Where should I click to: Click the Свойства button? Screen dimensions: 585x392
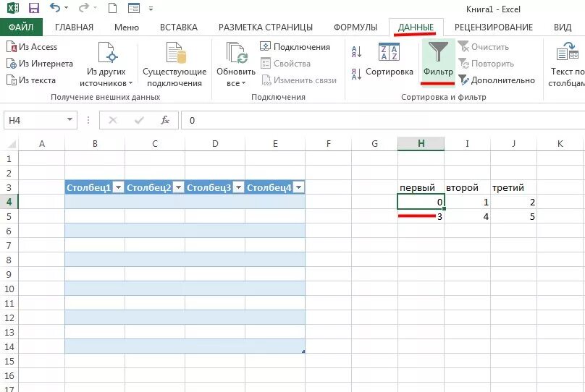click(285, 64)
